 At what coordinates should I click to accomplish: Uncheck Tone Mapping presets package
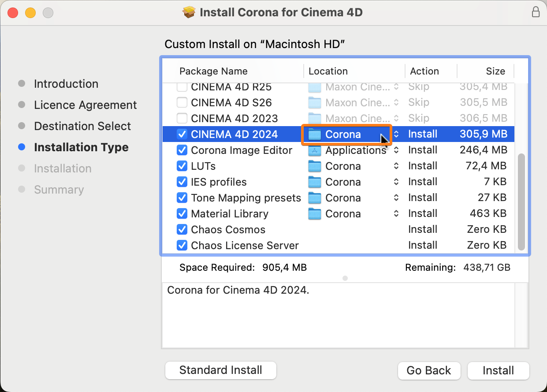point(182,198)
